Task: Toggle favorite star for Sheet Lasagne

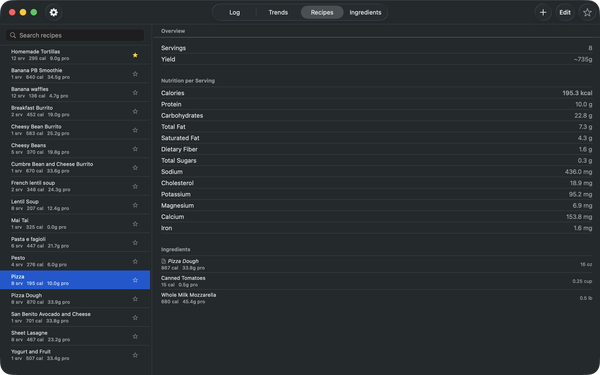Action: point(135,336)
